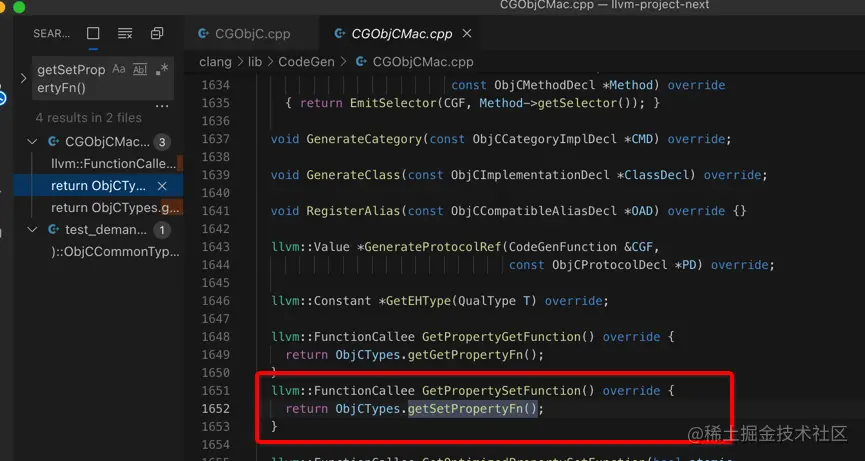
Task: Enable Use Regular Expression in search
Action: [162, 69]
